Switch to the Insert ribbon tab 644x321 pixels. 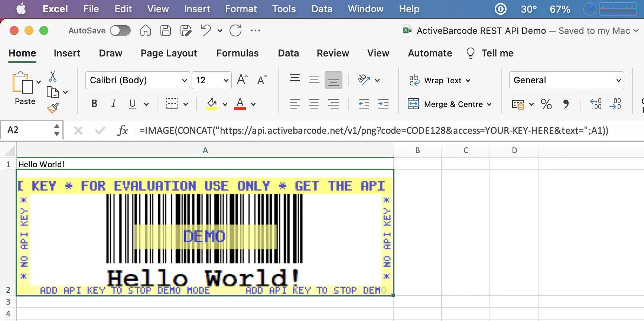pyautogui.click(x=67, y=53)
